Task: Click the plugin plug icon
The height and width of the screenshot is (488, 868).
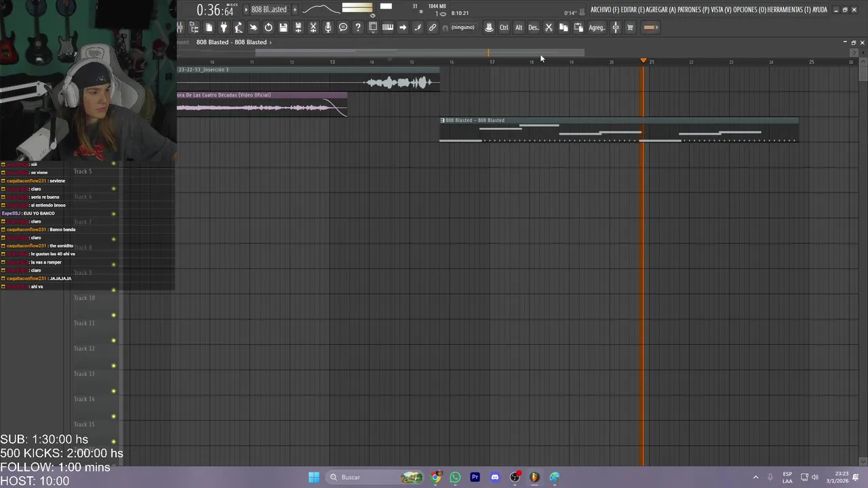Action: coord(224,27)
